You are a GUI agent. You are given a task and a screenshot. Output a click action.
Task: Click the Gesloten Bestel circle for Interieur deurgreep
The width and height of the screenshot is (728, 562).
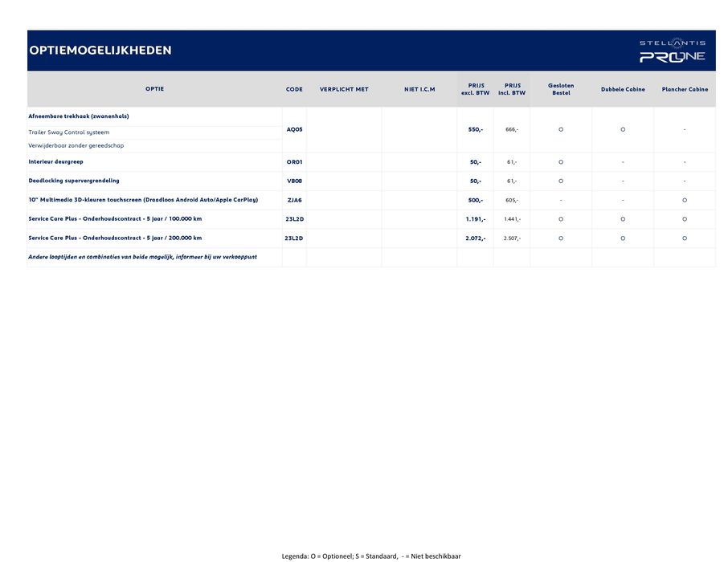tap(561, 162)
